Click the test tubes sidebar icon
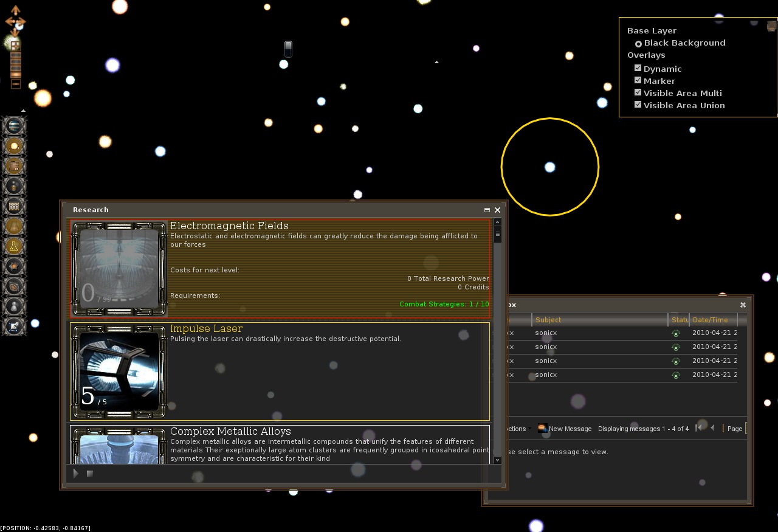 tap(14, 206)
